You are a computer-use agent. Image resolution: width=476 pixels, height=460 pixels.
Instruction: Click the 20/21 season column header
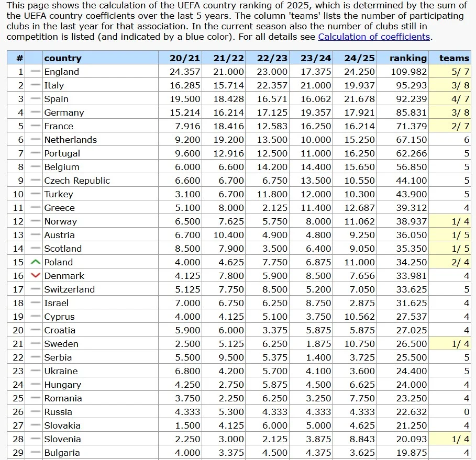[185, 58]
